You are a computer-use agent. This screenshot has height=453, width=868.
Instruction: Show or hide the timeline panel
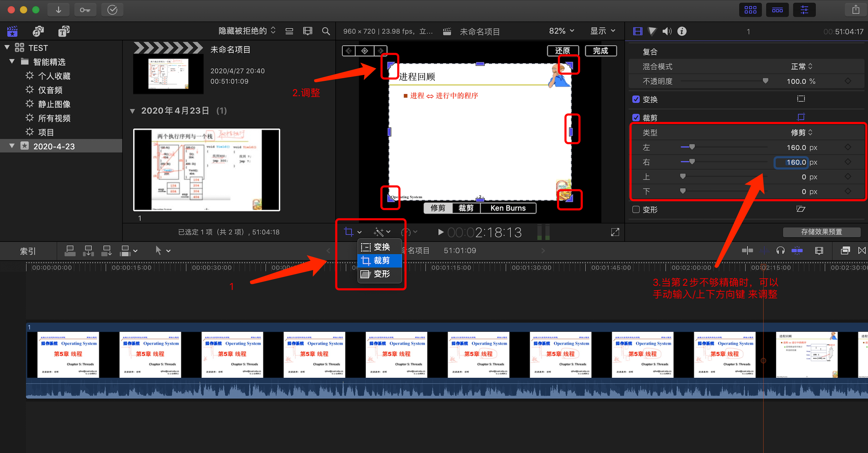tap(777, 10)
